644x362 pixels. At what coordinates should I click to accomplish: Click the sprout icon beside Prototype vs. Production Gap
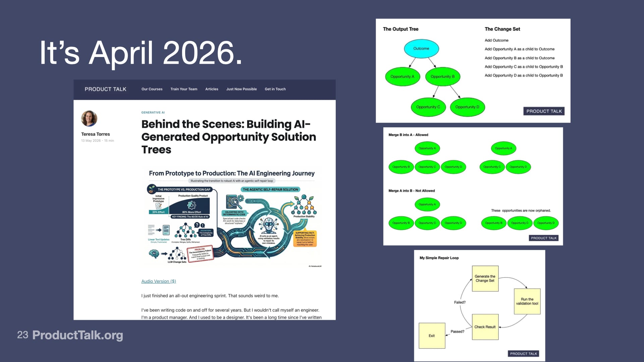pyautogui.click(x=152, y=189)
